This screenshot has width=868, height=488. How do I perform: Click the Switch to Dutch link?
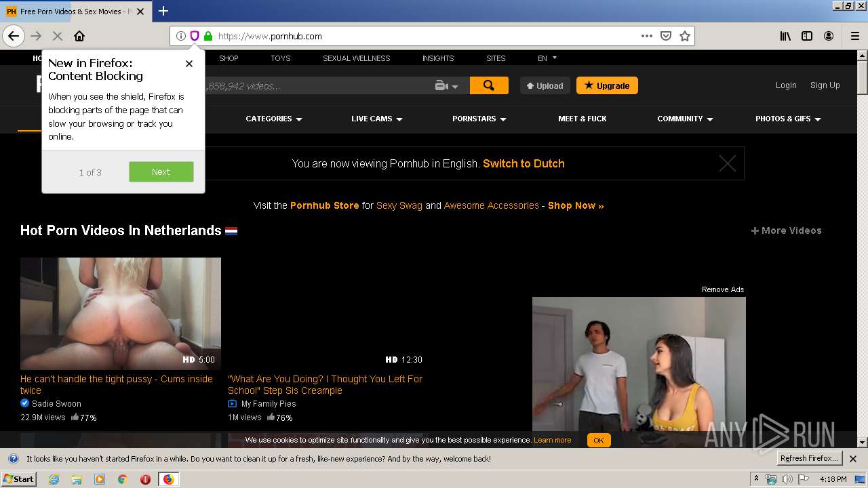coord(524,163)
